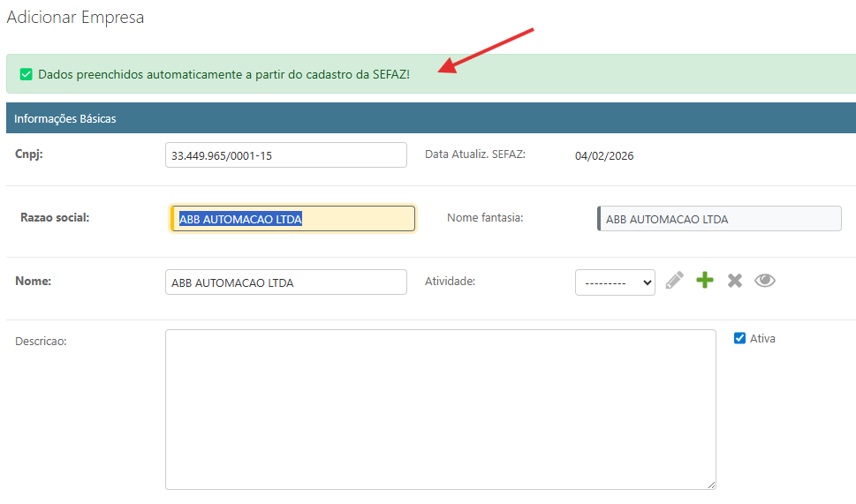This screenshot has width=856, height=504.
Task: Click inside the Descricao text area
Action: point(440,409)
